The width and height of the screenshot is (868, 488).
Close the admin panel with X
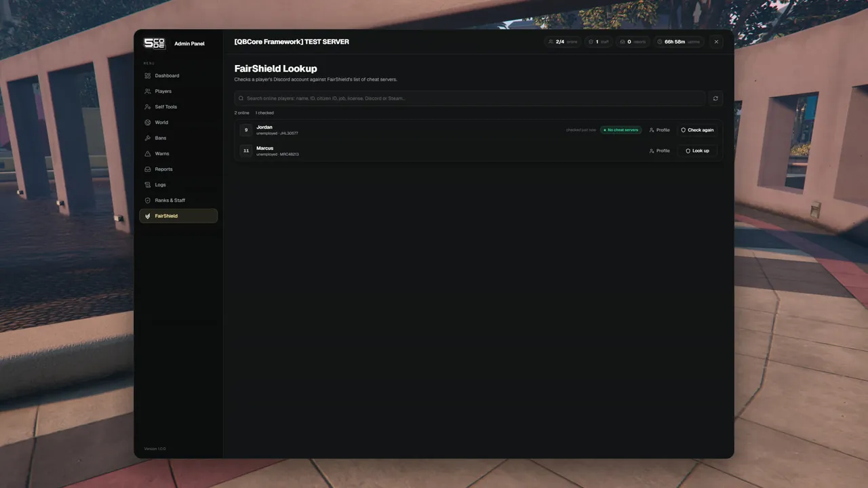(716, 42)
